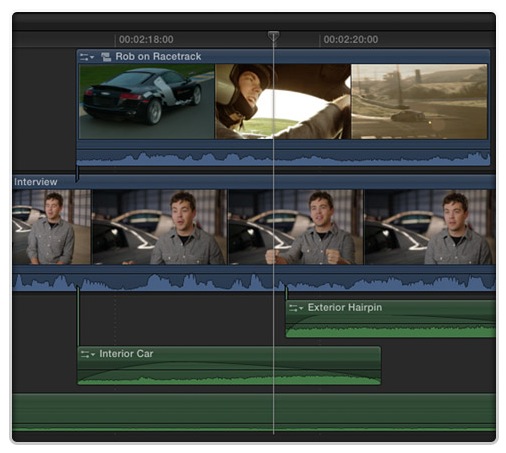Click the Rob on Racetrack audio waveform
Screen dimensions: 506x453
283,158
